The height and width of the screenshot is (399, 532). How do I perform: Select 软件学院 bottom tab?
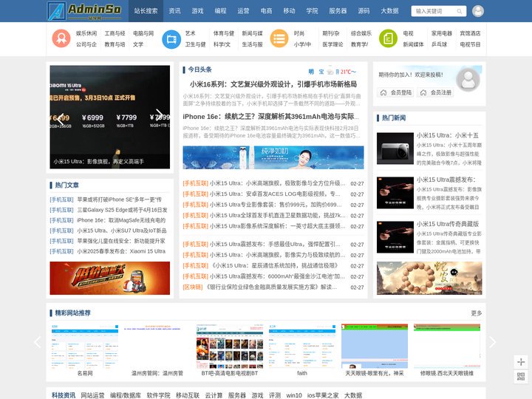click(x=158, y=395)
